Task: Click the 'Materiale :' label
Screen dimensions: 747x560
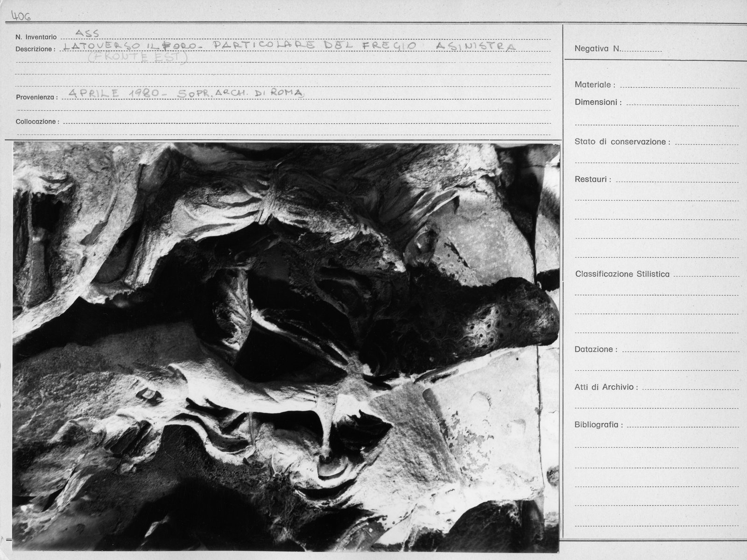Action: [x=595, y=85]
